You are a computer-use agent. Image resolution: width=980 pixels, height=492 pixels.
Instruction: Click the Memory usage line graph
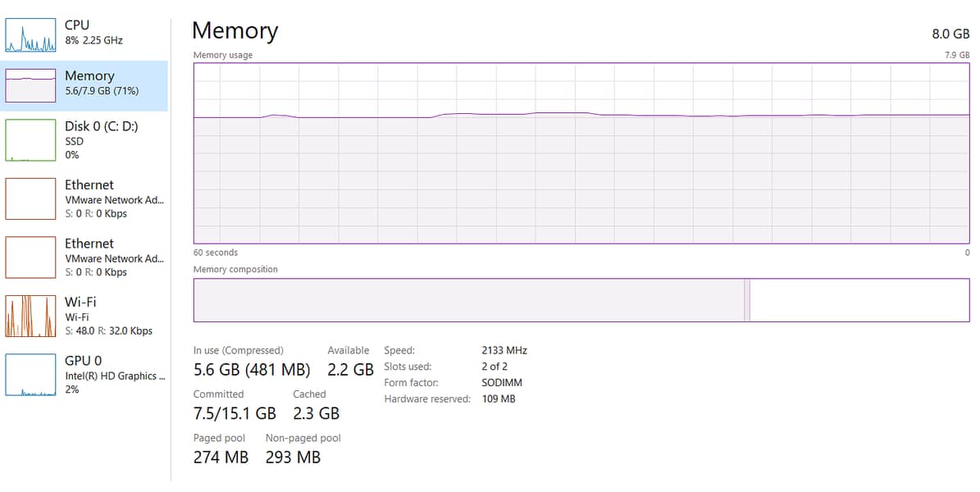click(581, 153)
